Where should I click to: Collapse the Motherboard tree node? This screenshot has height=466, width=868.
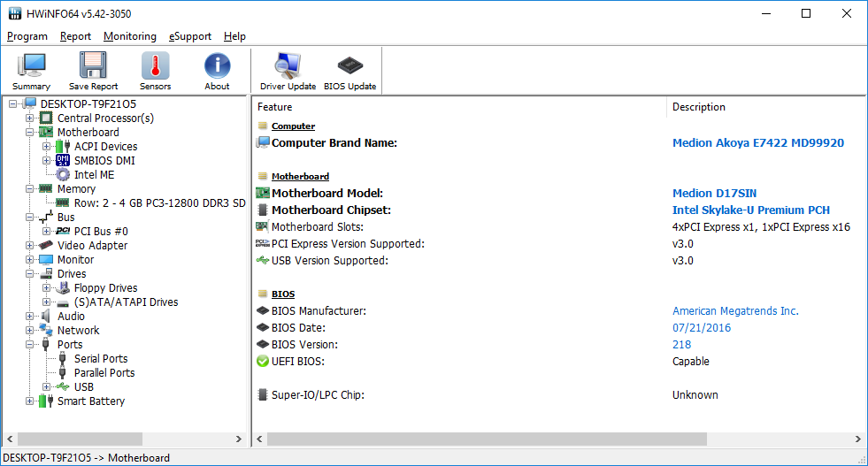point(30,133)
